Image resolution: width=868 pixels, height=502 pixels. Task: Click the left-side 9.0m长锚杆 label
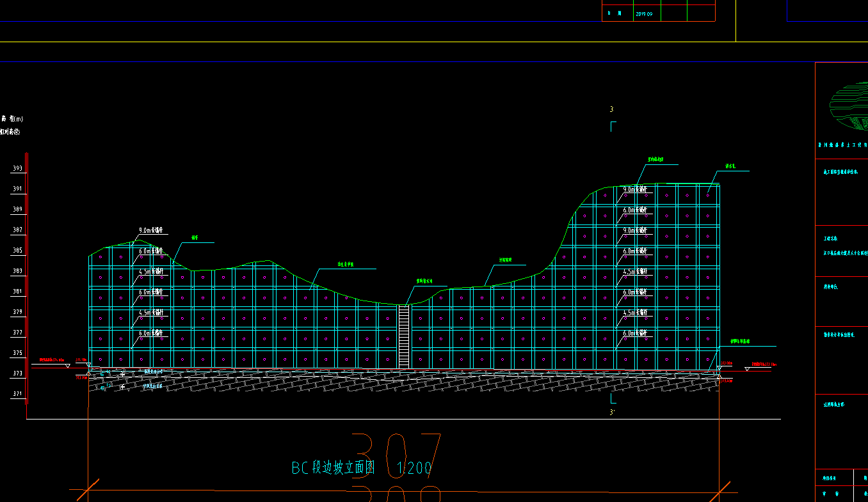(x=151, y=230)
